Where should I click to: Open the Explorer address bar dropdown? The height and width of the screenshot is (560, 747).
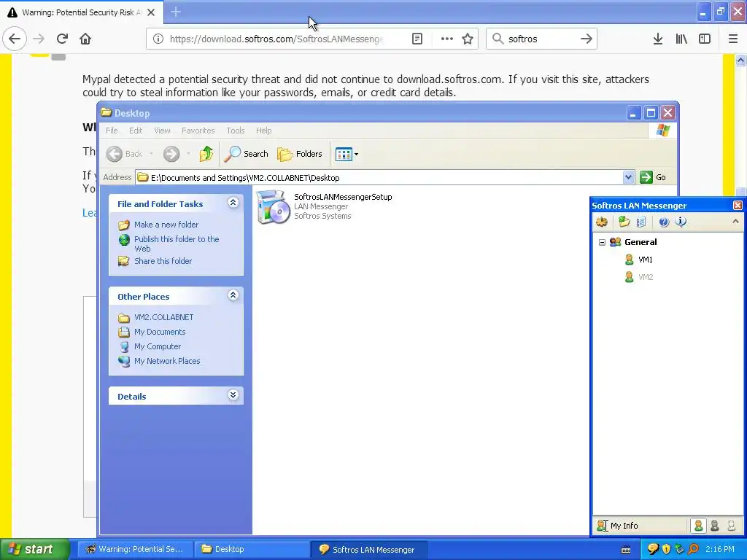pos(628,178)
